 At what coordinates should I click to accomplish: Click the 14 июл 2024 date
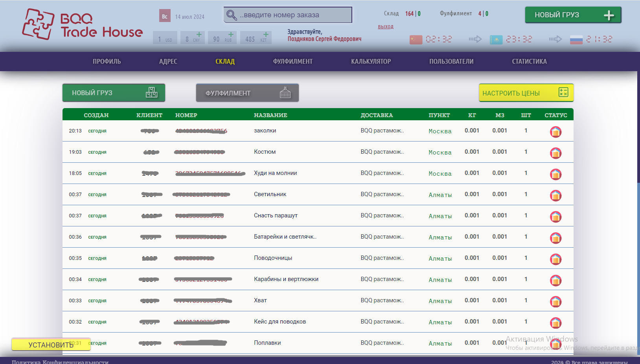pos(190,17)
